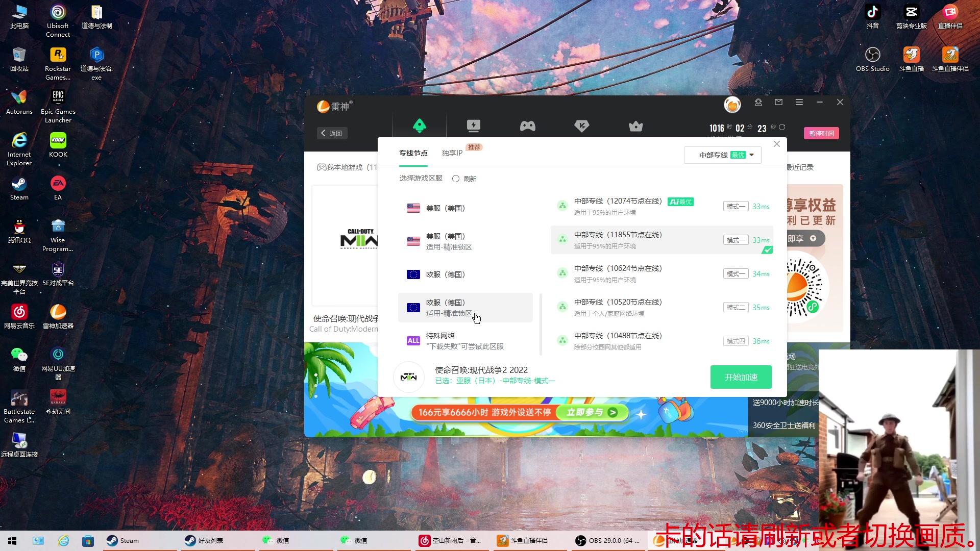Open 360安全卫士送福利 promotion link
The height and width of the screenshot is (551, 980).
(784, 425)
